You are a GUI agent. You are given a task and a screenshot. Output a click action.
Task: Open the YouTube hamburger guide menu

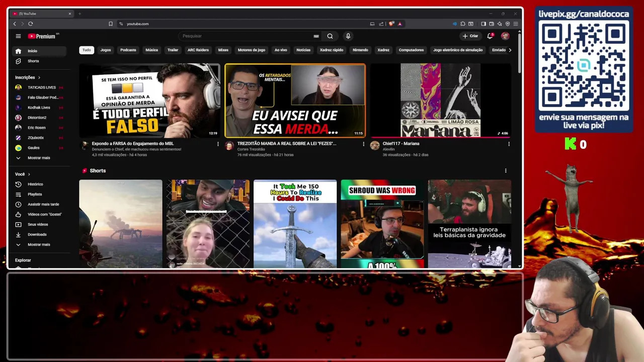[x=18, y=36]
